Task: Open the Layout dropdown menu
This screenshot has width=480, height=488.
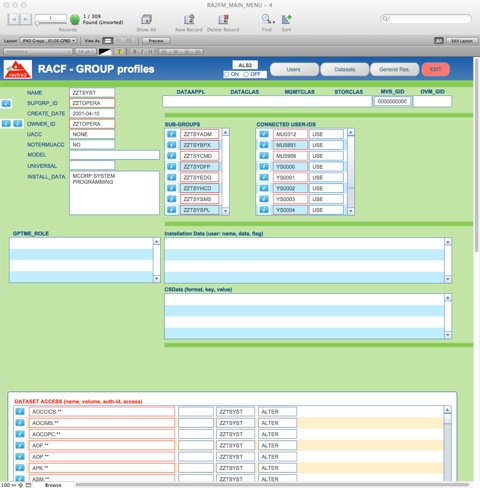Action: click(x=49, y=41)
